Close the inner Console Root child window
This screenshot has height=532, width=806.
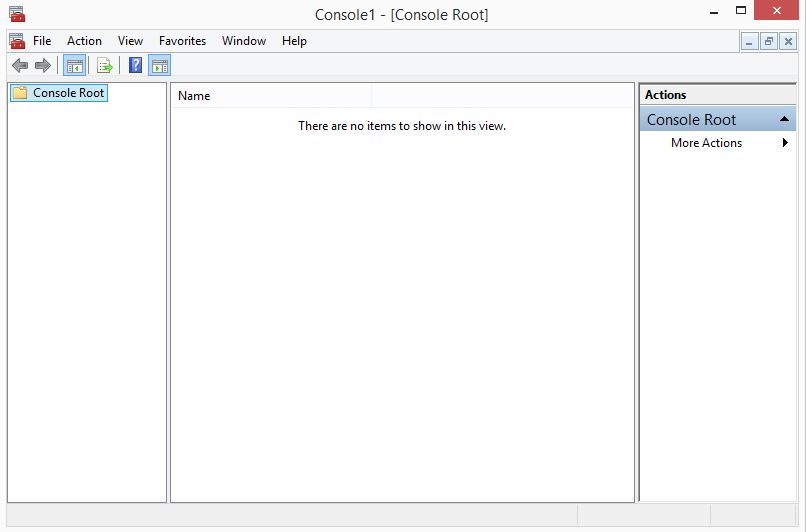click(788, 42)
